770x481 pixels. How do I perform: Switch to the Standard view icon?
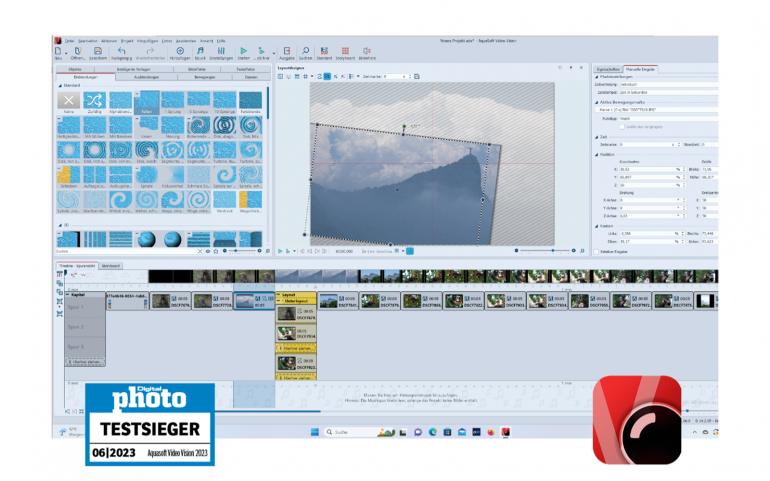click(x=324, y=51)
